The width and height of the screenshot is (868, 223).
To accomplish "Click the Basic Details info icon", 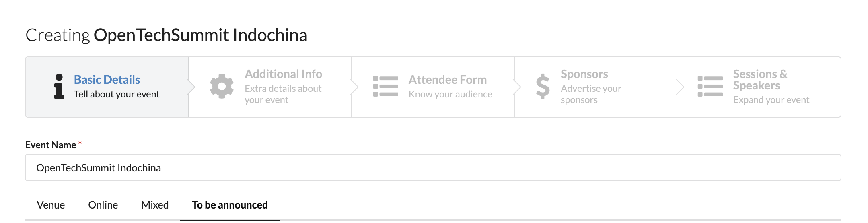I will coord(59,86).
